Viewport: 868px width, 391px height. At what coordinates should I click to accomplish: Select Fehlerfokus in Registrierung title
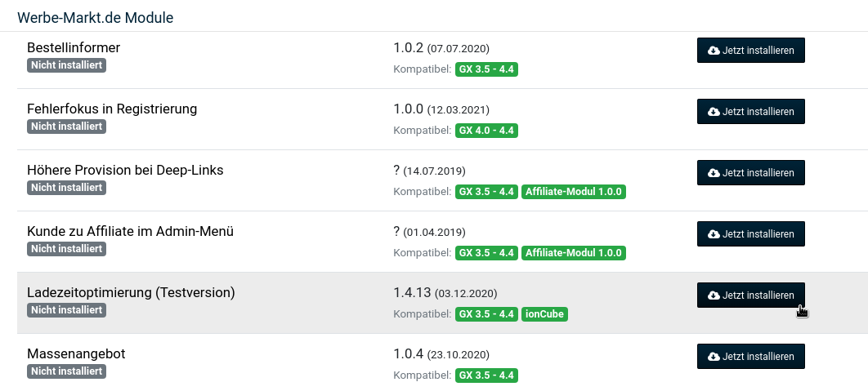(x=112, y=109)
